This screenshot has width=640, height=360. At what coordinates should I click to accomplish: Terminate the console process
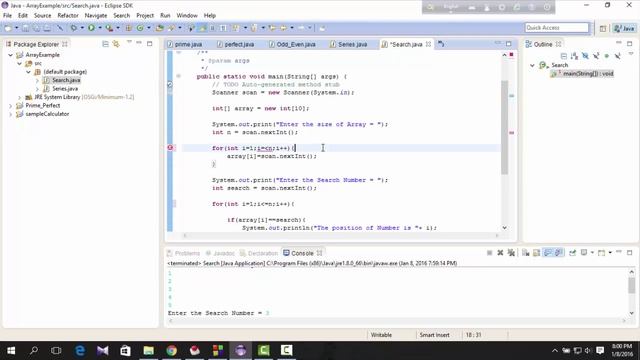[489, 253]
